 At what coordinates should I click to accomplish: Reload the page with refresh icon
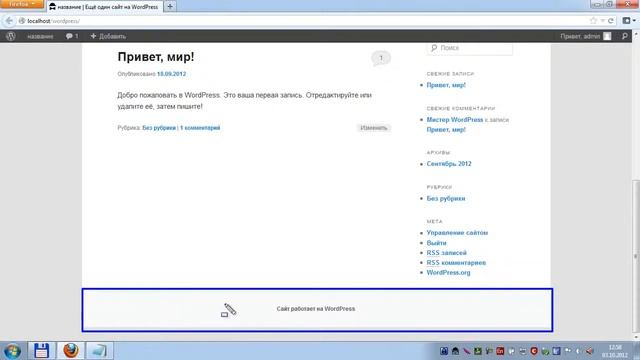611,21
